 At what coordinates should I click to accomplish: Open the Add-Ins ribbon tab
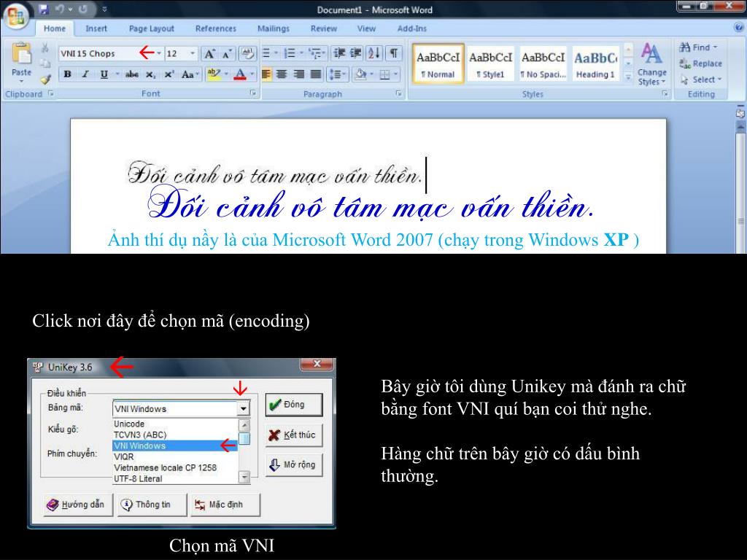pyautogui.click(x=412, y=28)
